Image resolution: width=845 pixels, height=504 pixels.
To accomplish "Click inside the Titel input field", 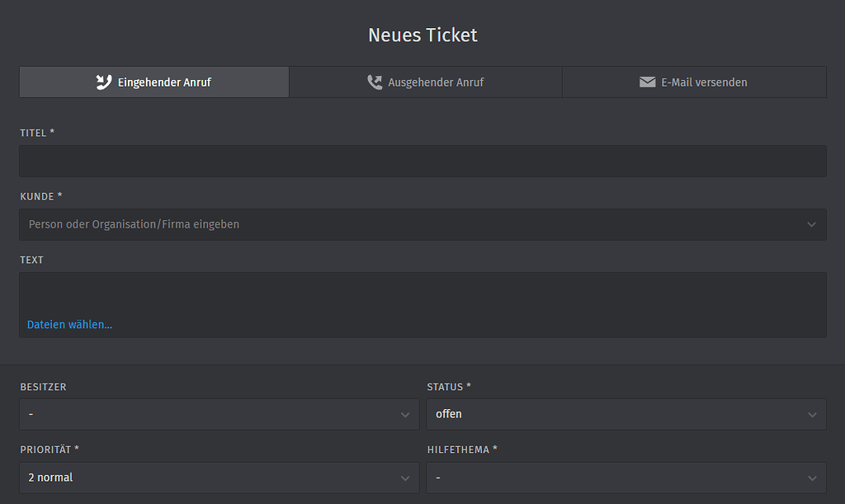I will pyautogui.click(x=422, y=161).
